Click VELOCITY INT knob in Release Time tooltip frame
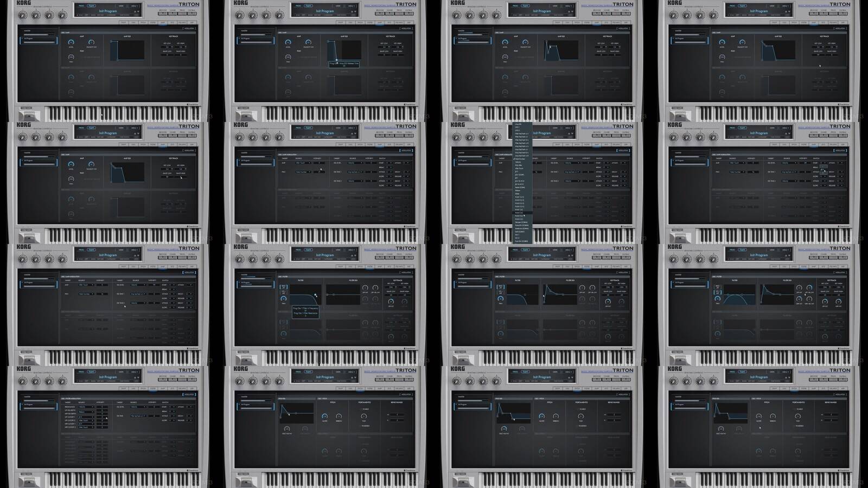 pos(308,42)
